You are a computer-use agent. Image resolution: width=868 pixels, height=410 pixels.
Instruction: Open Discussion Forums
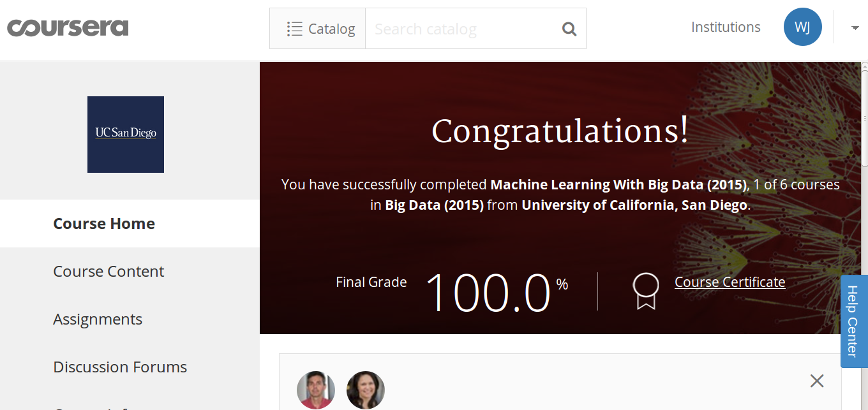pos(119,367)
